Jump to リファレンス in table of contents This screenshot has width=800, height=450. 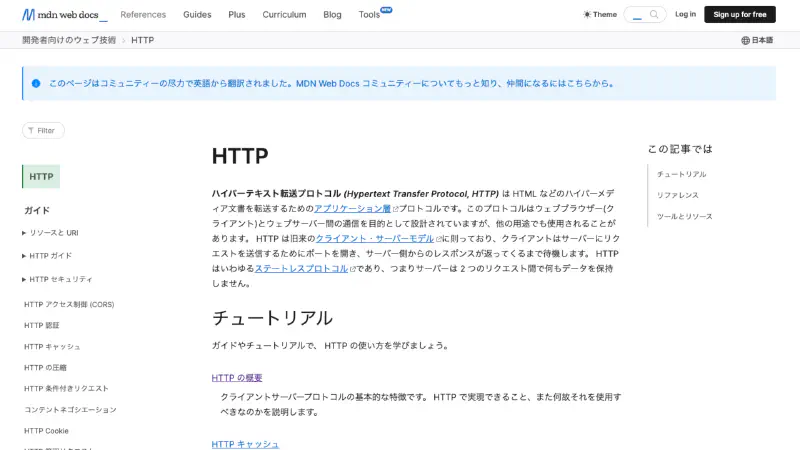678,195
